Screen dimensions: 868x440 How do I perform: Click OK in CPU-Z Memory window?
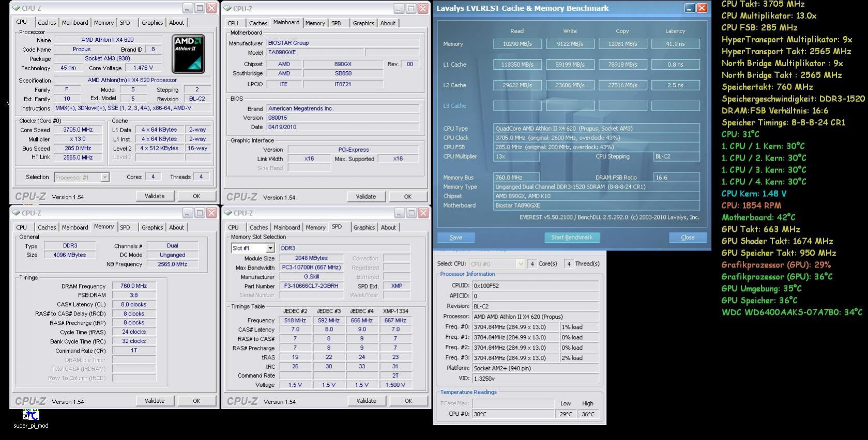point(196,401)
